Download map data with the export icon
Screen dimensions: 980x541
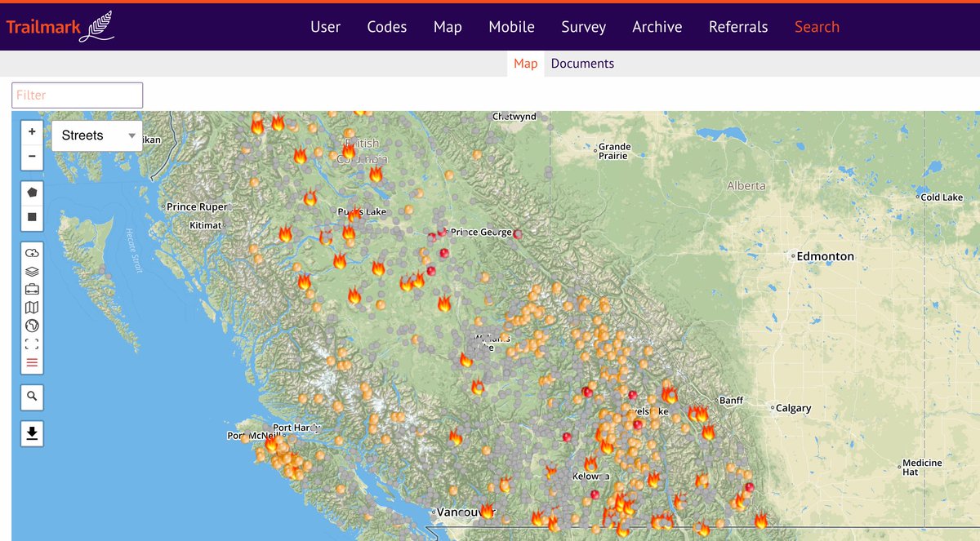[32, 433]
